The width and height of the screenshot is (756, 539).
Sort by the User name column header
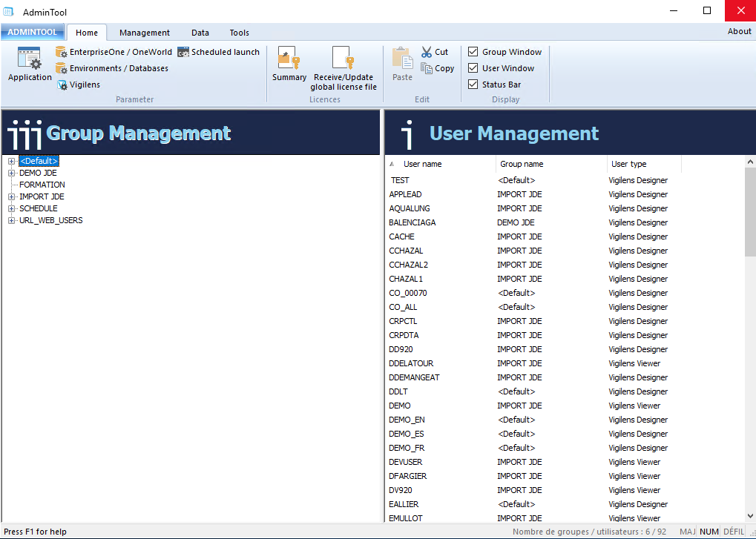[x=423, y=164]
